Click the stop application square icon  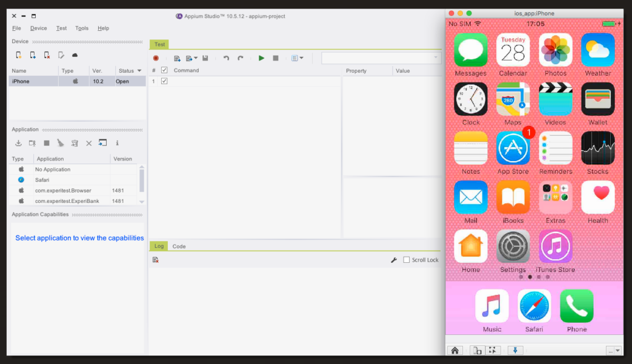46,143
